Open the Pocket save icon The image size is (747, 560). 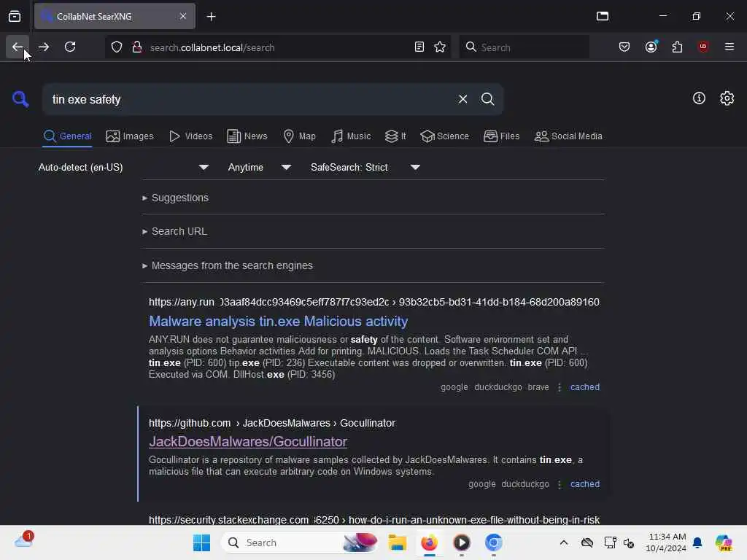[624, 47]
